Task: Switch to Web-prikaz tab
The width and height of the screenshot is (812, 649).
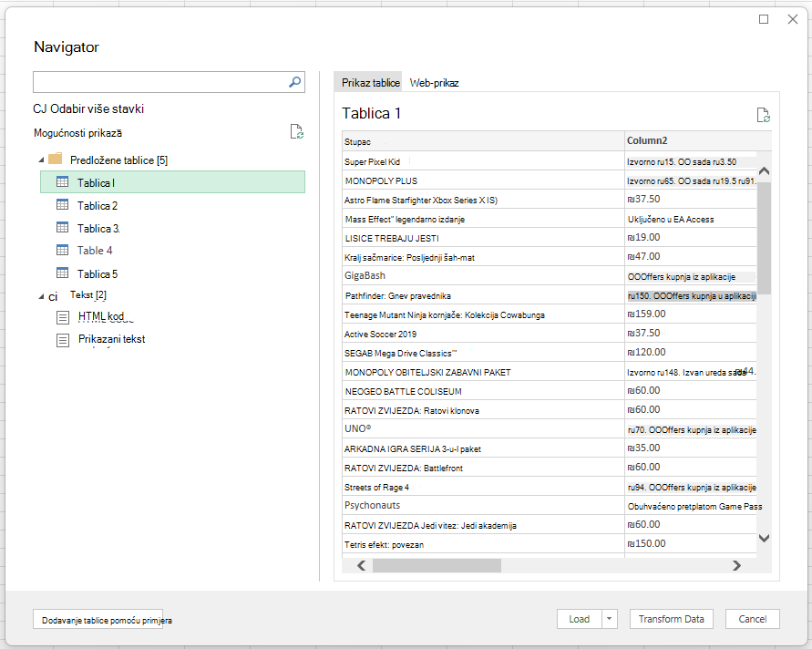Action: 434,83
